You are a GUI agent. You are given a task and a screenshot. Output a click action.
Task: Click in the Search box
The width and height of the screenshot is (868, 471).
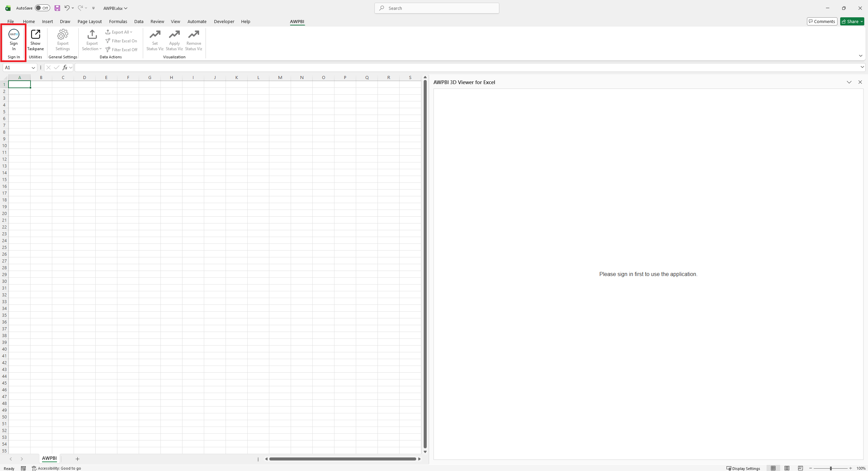[x=437, y=8]
